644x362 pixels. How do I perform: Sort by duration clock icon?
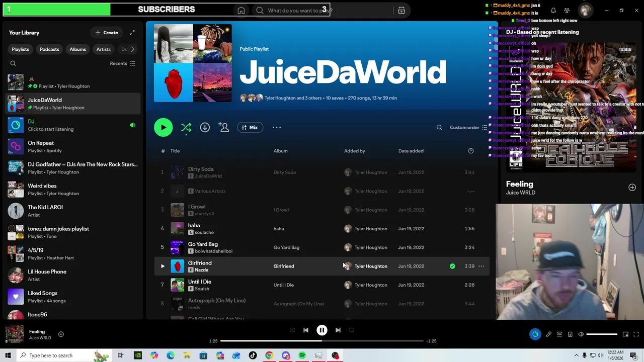[x=470, y=151]
